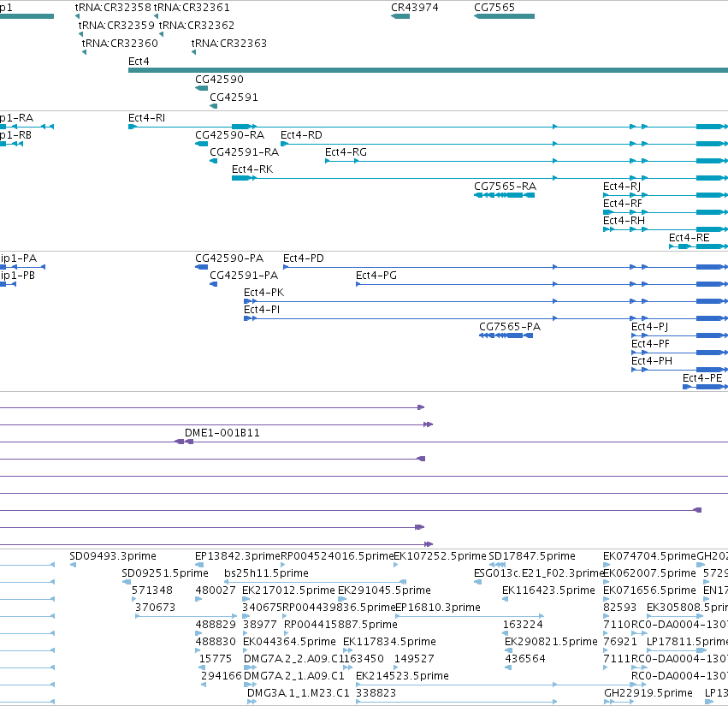
Task: Select the tRNA:CR32358 gene label
Action: pyautogui.click(x=113, y=8)
